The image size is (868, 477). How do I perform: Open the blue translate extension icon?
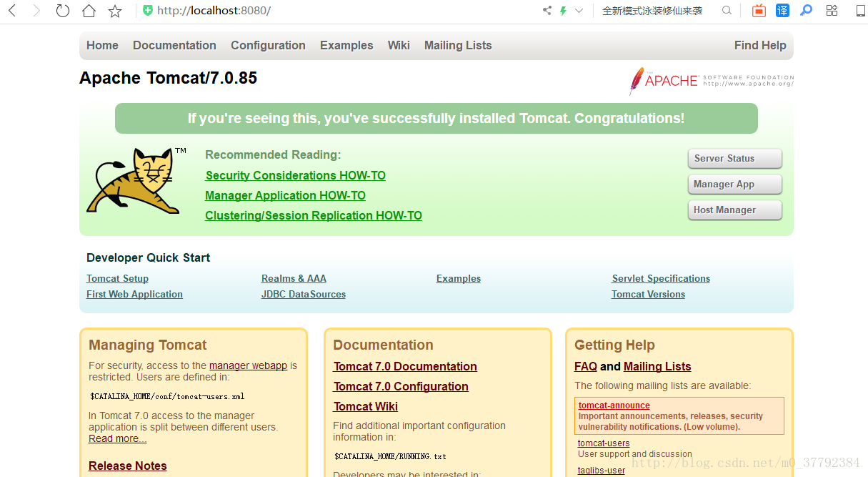pyautogui.click(x=782, y=11)
